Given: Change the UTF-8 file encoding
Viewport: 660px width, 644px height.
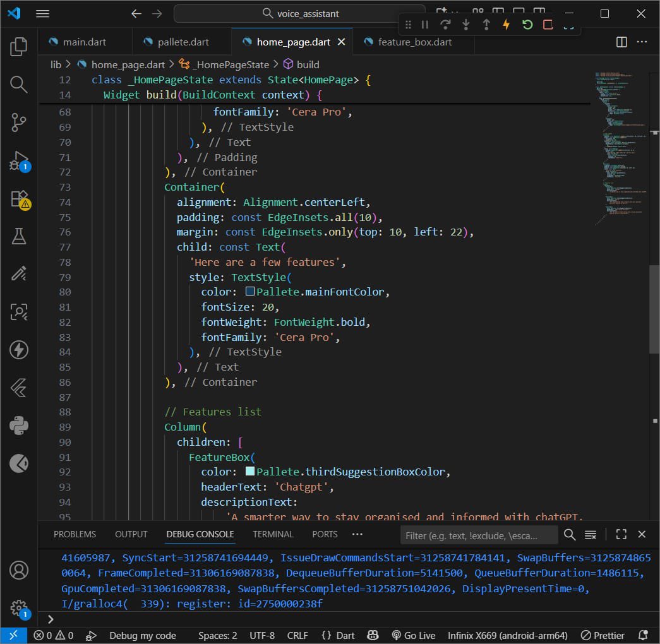Looking at the screenshot, I should 262,635.
